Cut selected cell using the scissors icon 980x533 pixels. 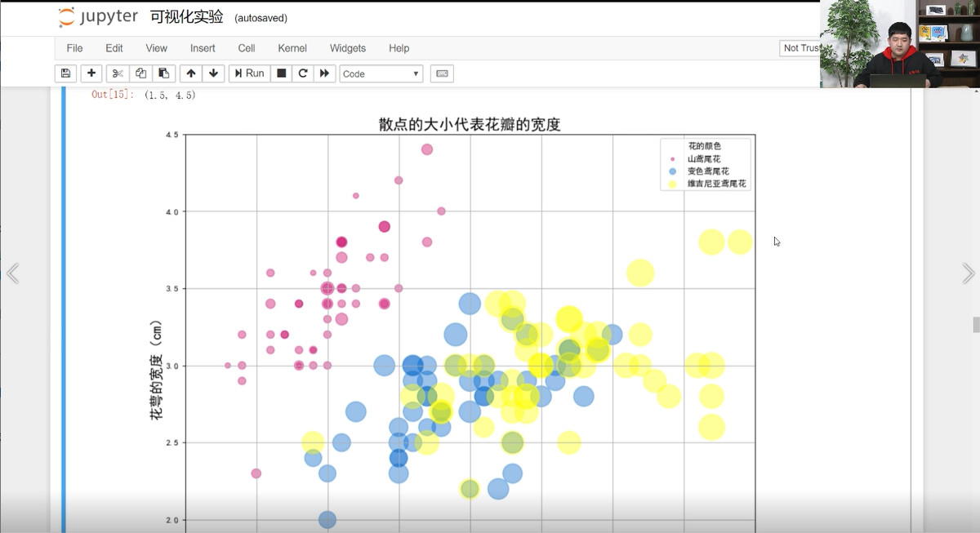(x=118, y=73)
